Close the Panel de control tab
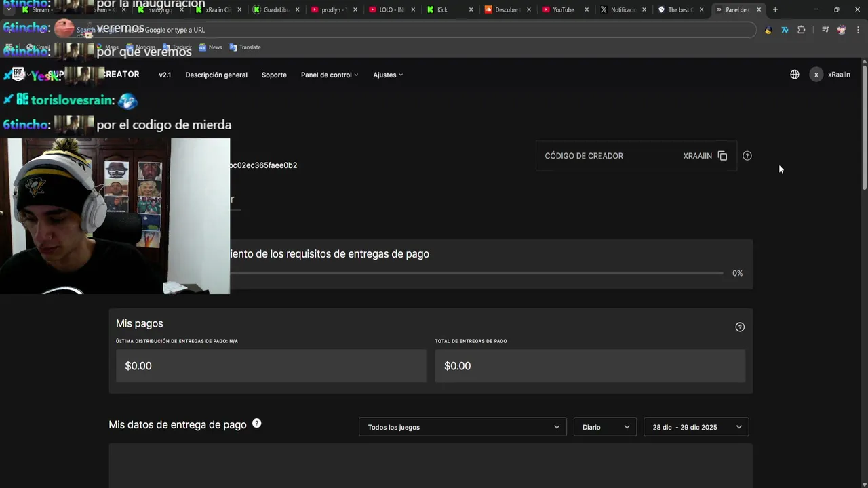Image resolution: width=868 pixels, height=488 pixels. pyautogui.click(x=759, y=9)
